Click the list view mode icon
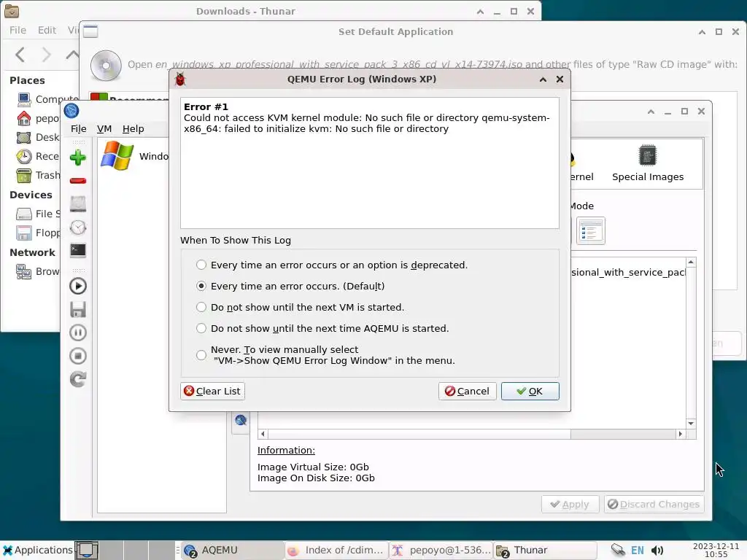Image resolution: width=747 pixels, height=560 pixels. point(591,231)
